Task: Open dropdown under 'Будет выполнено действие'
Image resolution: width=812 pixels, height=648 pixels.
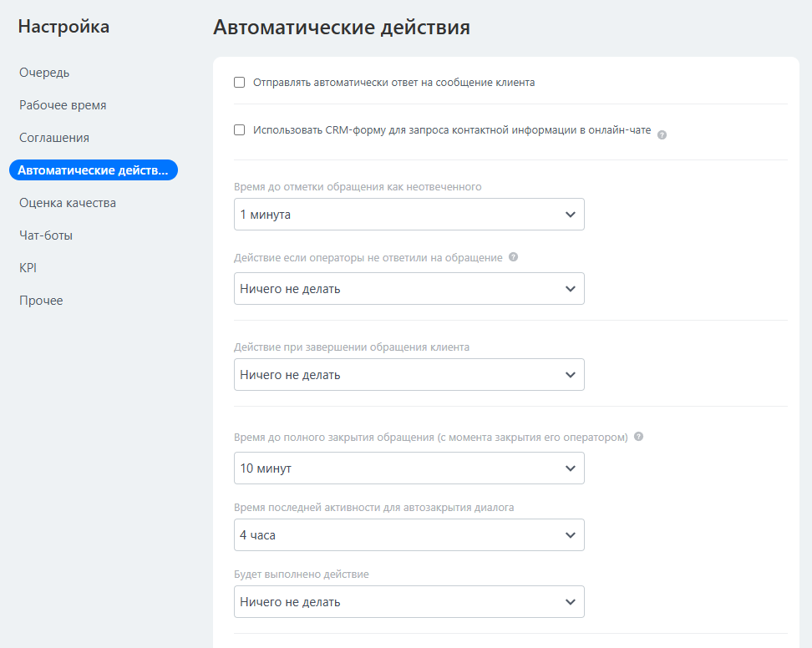Action: [409, 602]
